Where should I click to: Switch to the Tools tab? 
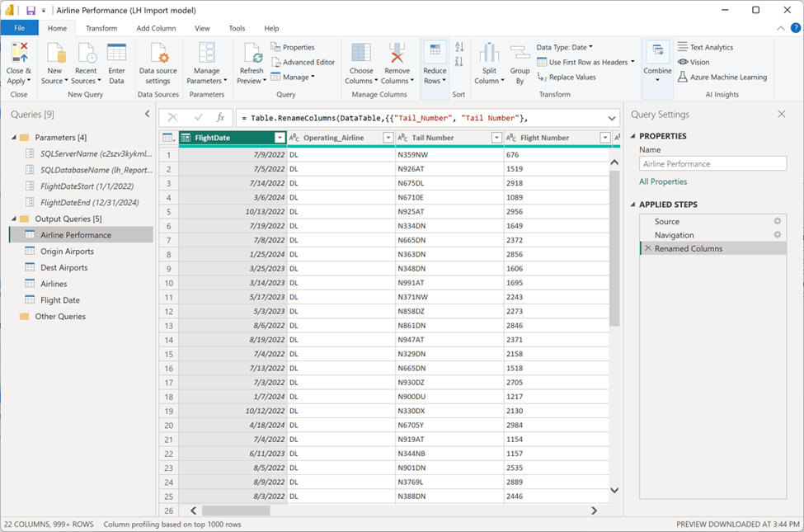point(237,28)
